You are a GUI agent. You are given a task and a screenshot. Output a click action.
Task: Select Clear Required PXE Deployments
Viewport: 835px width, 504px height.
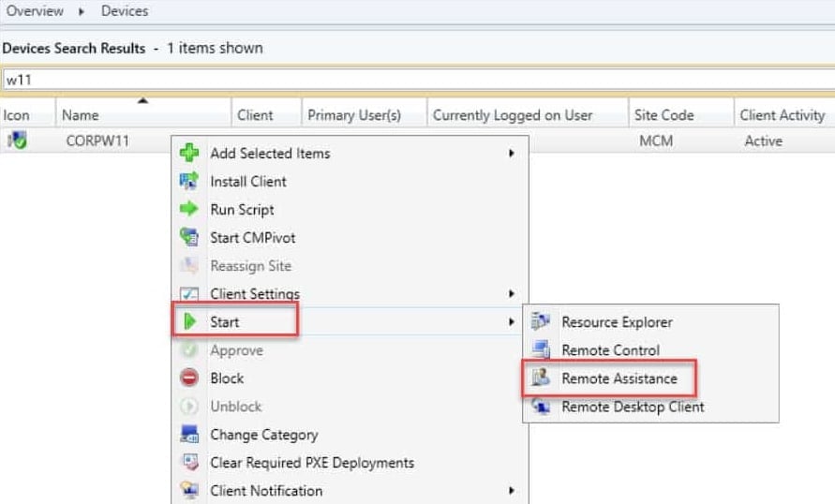click(350, 463)
